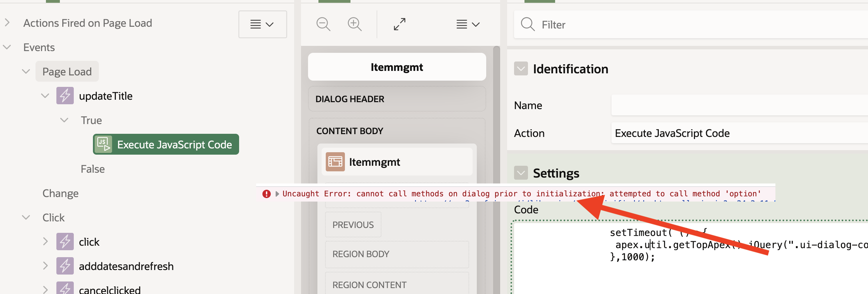Viewport: 868px width, 294px height.
Task: Click the adddatesandrefresh lightning bolt icon
Action: click(65, 266)
